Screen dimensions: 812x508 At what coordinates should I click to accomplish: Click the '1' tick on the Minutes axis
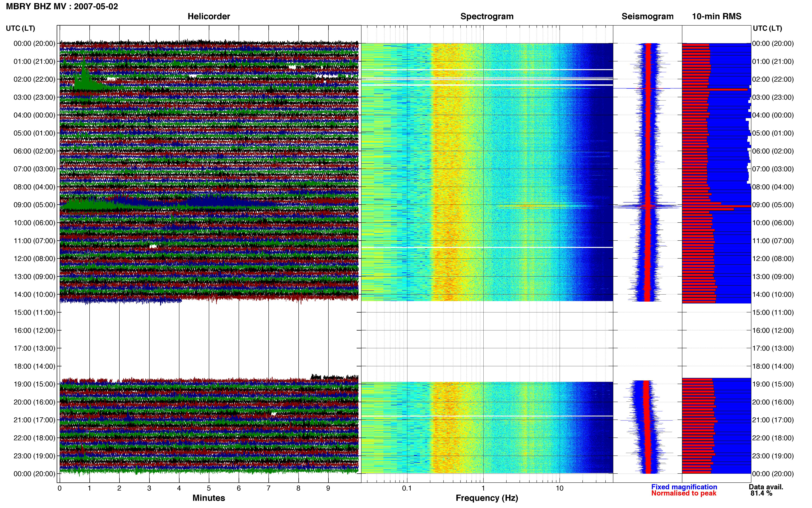tap(89, 488)
